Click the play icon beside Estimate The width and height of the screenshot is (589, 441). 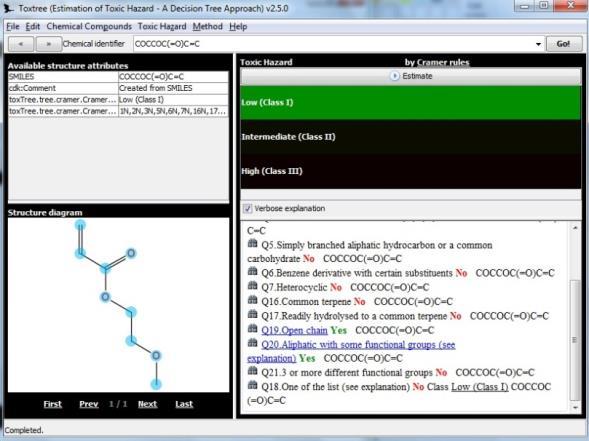click(x=394, y=76)
